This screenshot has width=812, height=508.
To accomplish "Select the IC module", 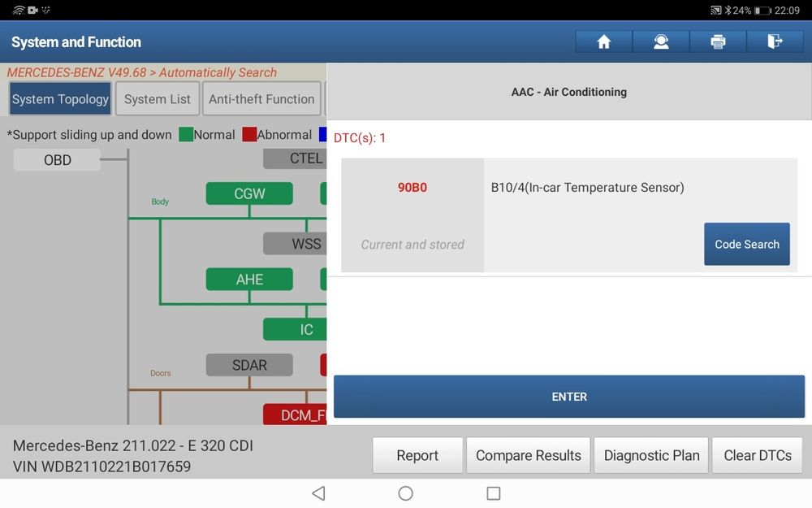I will click(x=296, y=329).
